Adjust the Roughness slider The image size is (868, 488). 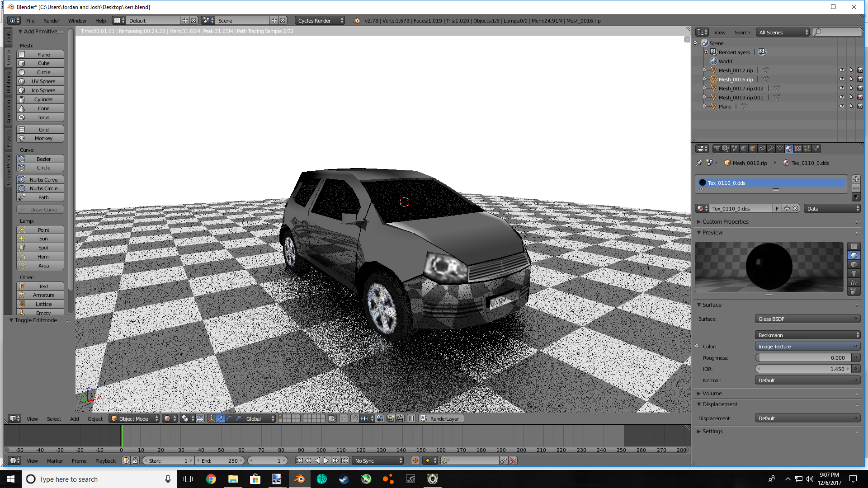804,358
